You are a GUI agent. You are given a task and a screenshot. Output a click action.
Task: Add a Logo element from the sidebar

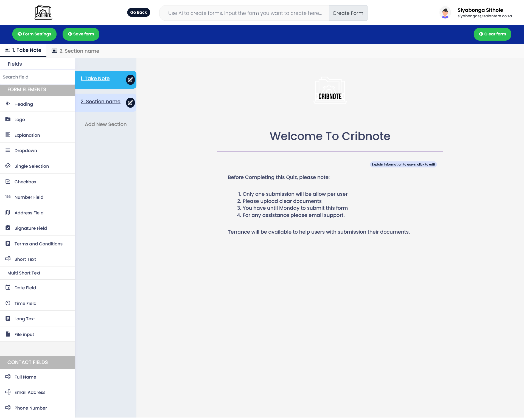coord(20,119)
